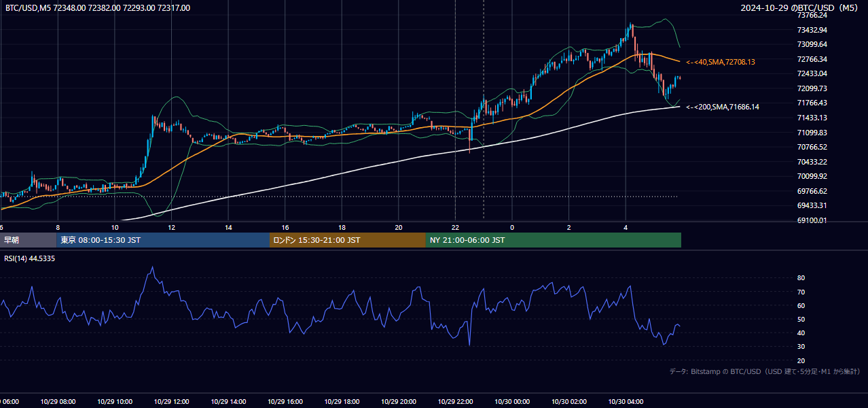Click the 200 SMA 71686.14 label
This screenshot has width=868, height=408.
click(723, 107)
